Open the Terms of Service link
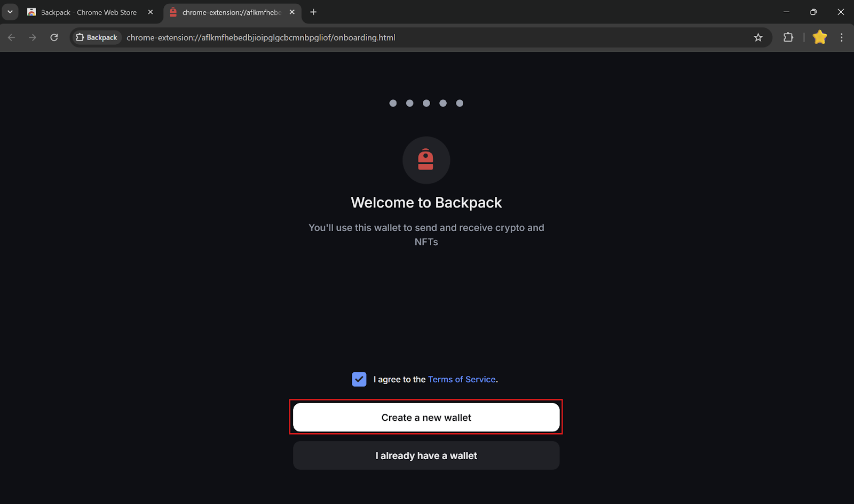This screenshot has width=854, height=504. 462,379
